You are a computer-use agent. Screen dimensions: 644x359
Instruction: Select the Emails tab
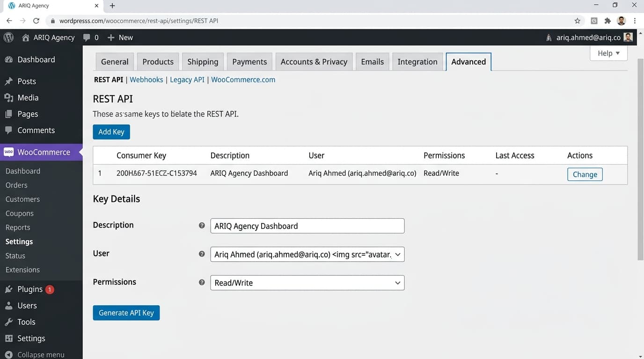point(373,62)
